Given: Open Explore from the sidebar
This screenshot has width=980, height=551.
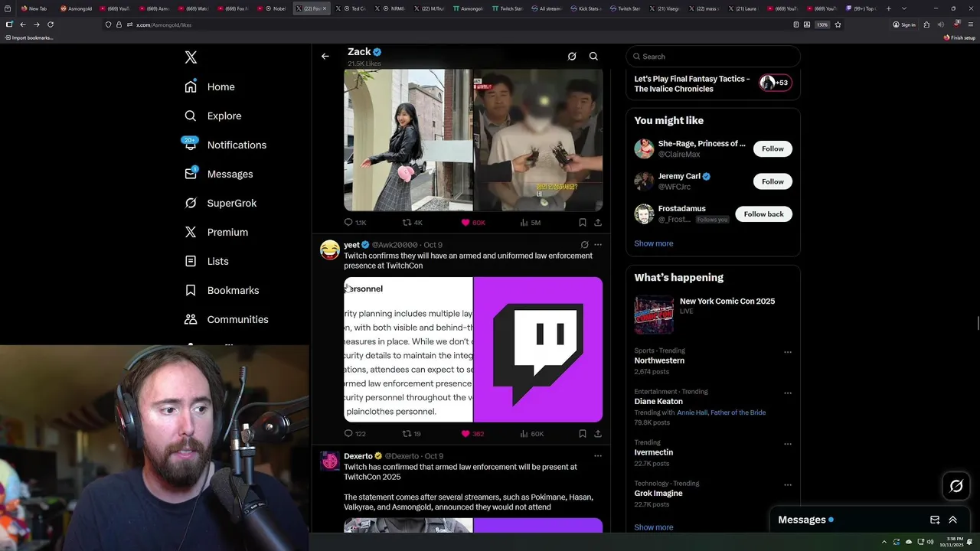Looking at the screenshot, I should (213, 116).
